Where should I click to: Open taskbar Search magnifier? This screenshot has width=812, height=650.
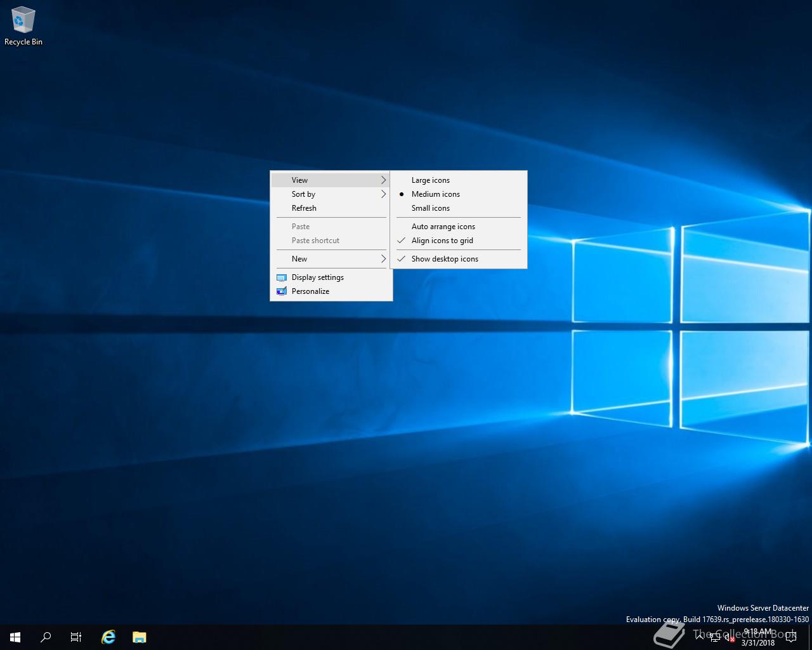46,637
